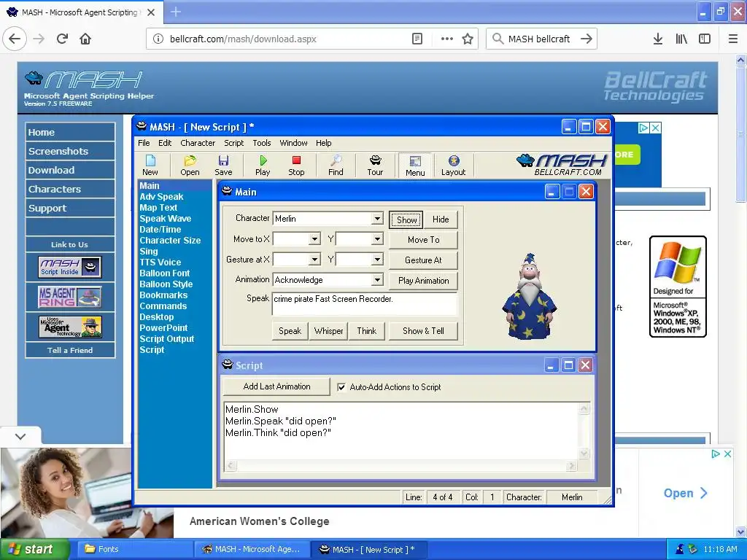Click the browser home icon
This screenshot has width=747, height=560.
coord(85,39)
